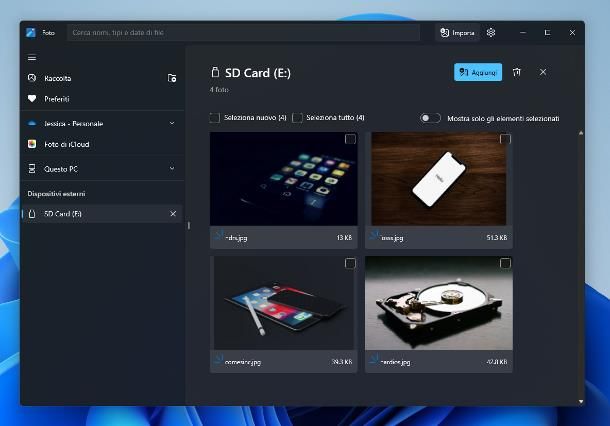Open the dark phone with app icons thumbnail
This screenshot has height=426, width=610.
(x=284, y=179)
